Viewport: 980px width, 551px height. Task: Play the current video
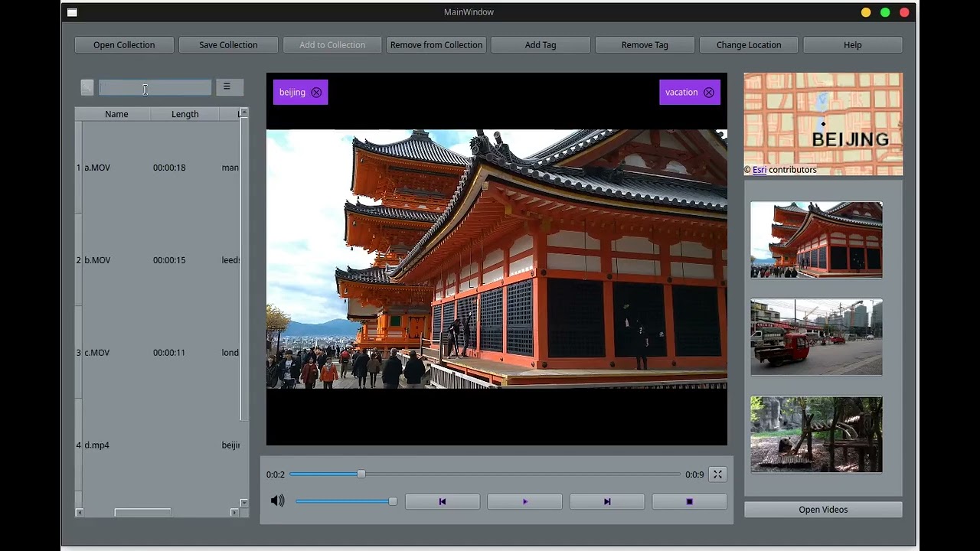coord(524,502)
